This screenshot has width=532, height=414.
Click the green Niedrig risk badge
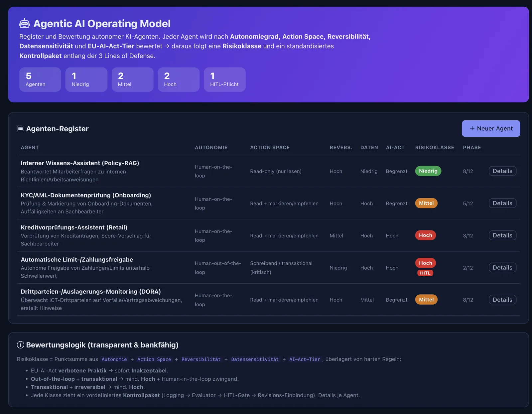[428, 171]
